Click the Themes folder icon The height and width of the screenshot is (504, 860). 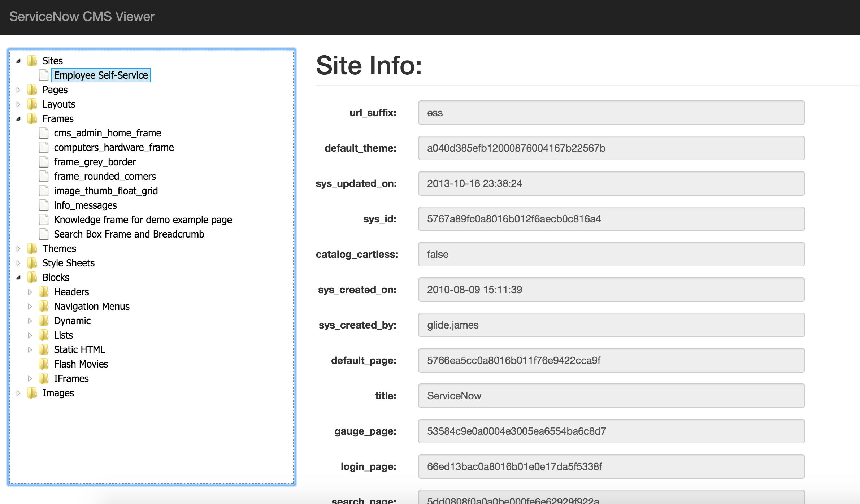[32, 248]
